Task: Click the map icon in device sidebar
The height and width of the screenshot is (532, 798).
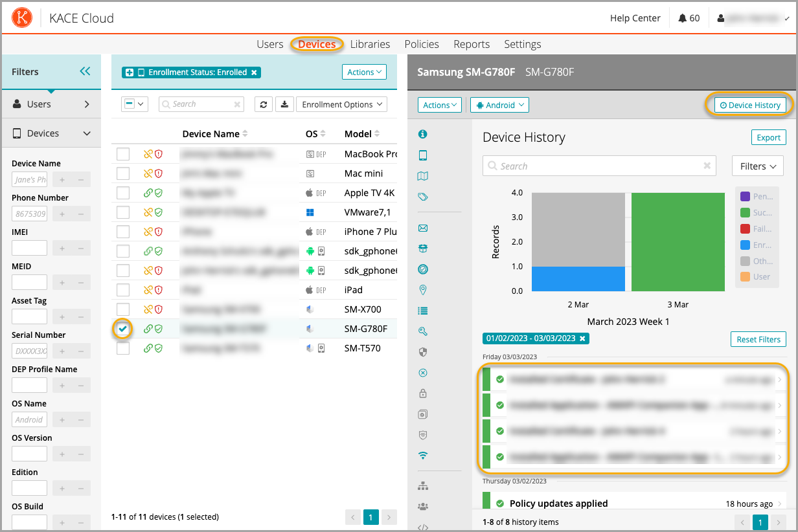Action: tap(423, 176)
